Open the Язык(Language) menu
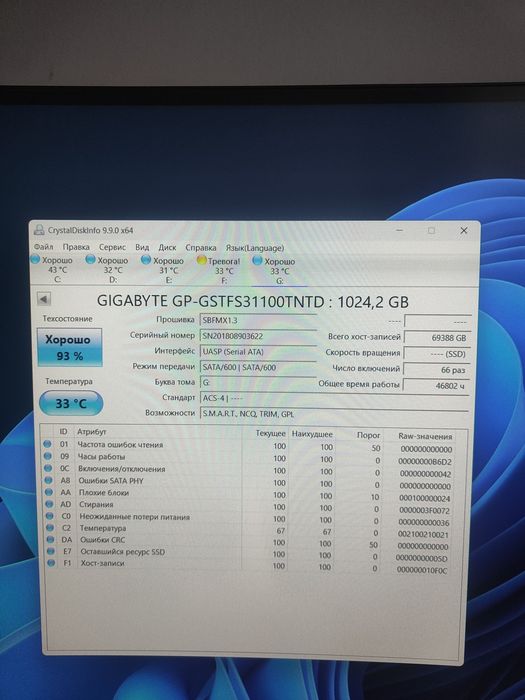 coord(254,248)
